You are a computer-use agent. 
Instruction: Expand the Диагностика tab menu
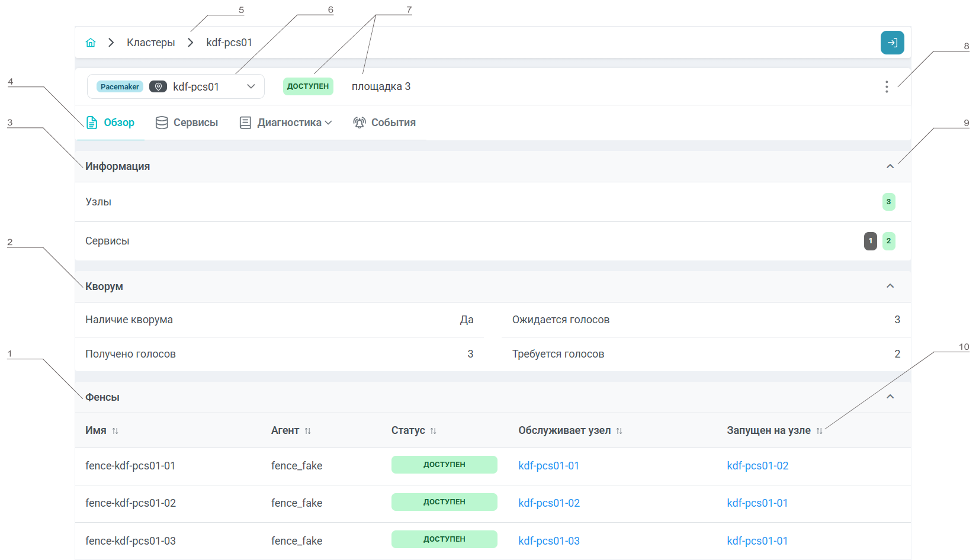point(285,123)
